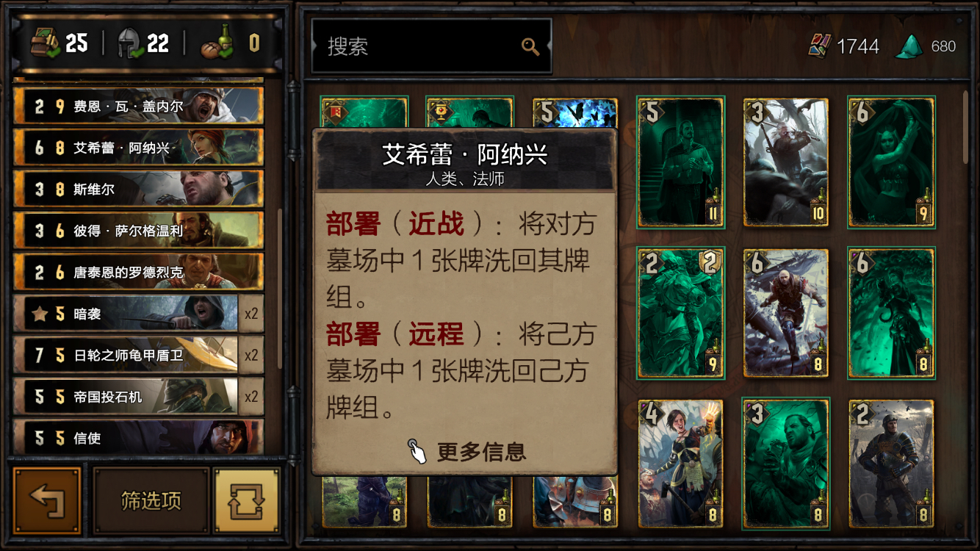
Task: Pick the power 4 mage card thumbnail
Action: coord(681,464)
